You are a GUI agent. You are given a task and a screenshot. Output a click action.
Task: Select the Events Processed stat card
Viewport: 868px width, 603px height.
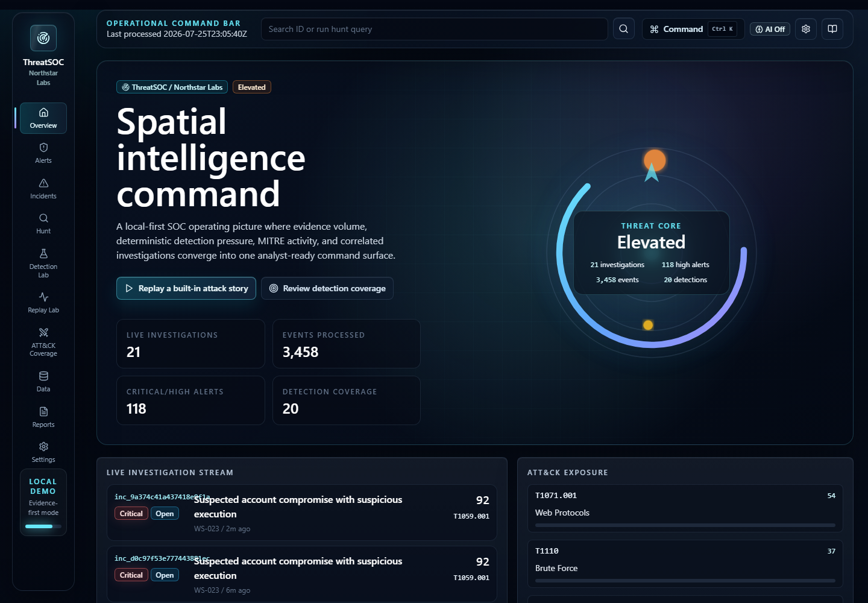347,344
